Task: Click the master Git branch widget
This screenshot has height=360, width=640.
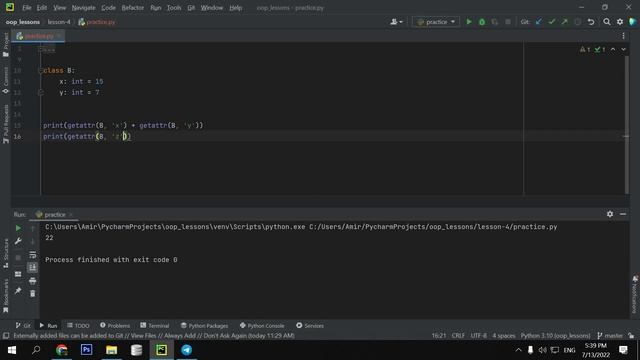Action: 610,336
